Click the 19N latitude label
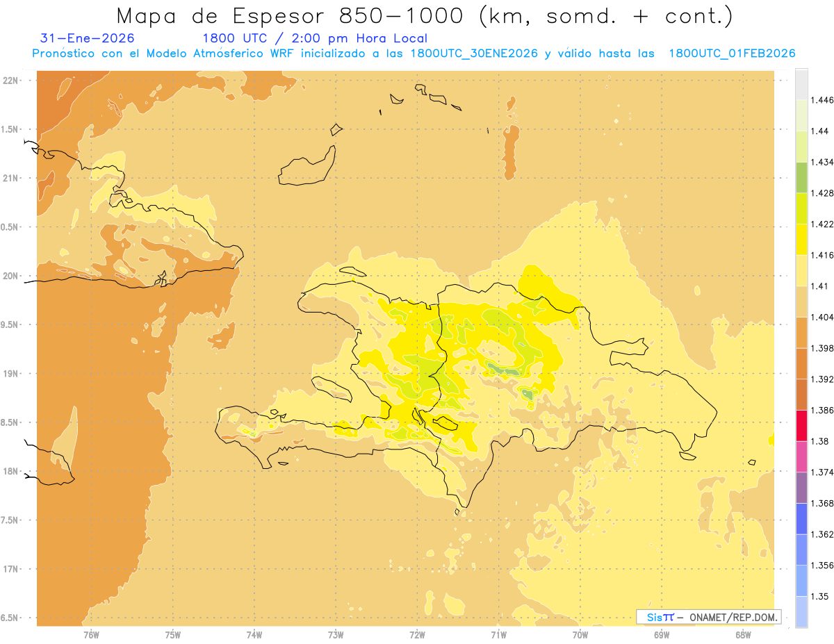 point(12,373)
